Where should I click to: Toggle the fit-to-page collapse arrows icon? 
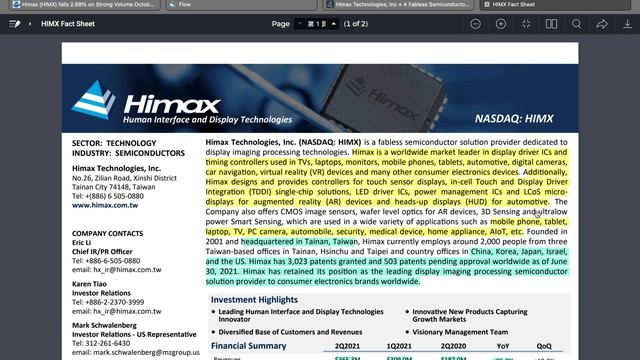526,24
